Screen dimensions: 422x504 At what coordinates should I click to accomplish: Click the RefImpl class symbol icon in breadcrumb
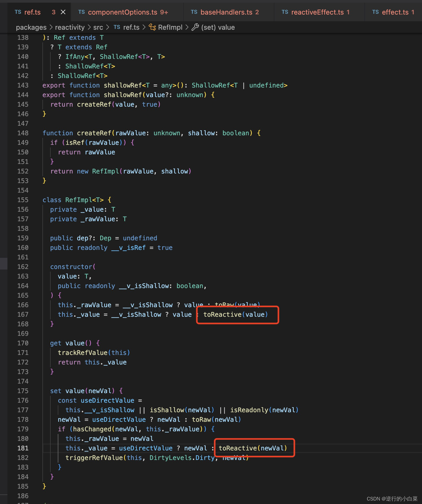(x=152, y=27)
